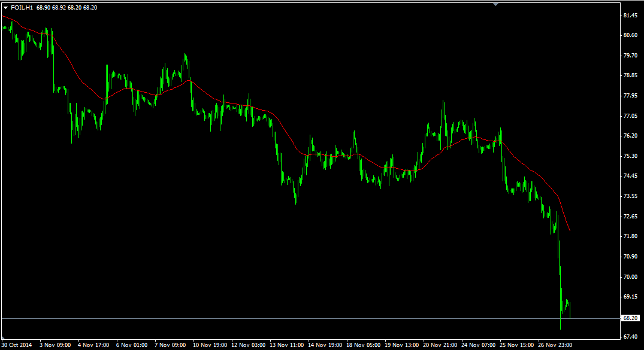This screenshot has height=350, width=644.
Task: Click the 72.65 price scale label
Action: (630, 217)
